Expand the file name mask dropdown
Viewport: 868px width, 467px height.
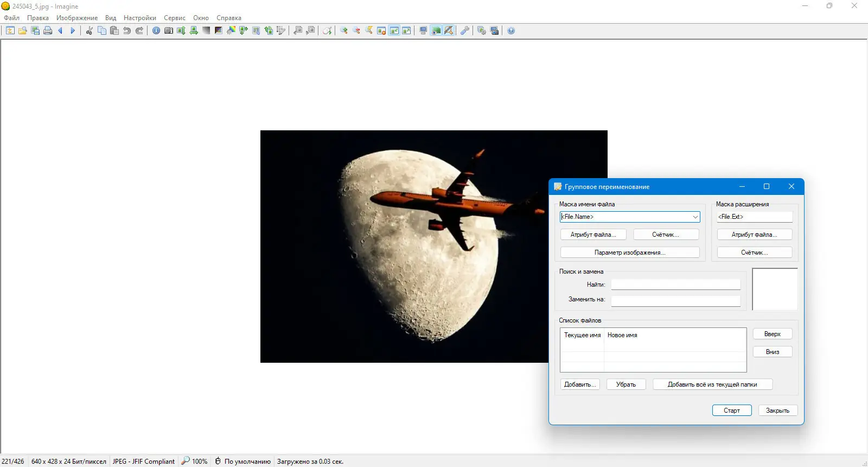pos(695,217)
